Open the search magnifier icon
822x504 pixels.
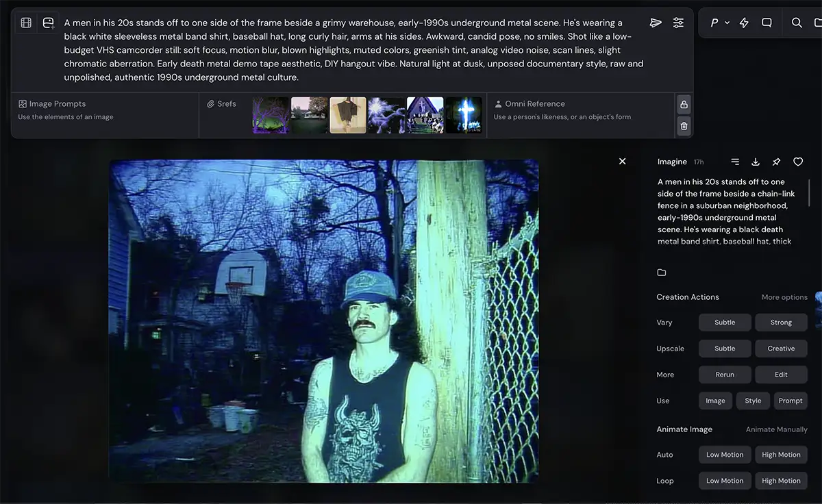797,23
